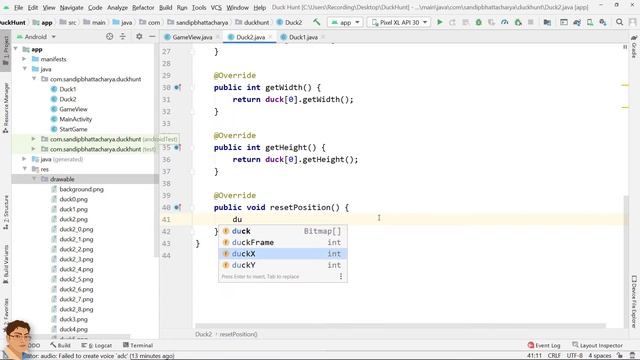Run the app with green play button
Image resolution: width=640 pixels, height=360 pixels.
[x=440, y=22]
